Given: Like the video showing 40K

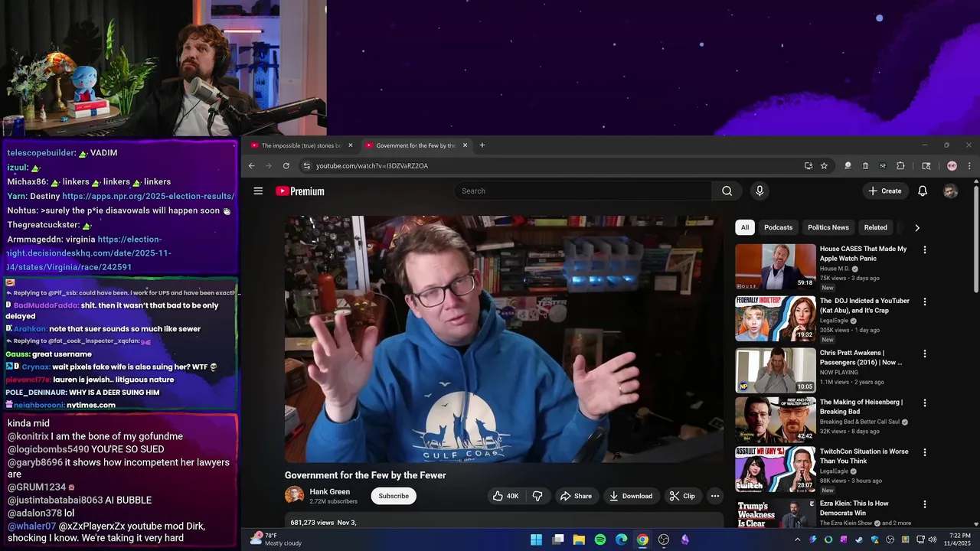Looking at the screenshot, I should (506, 496).
